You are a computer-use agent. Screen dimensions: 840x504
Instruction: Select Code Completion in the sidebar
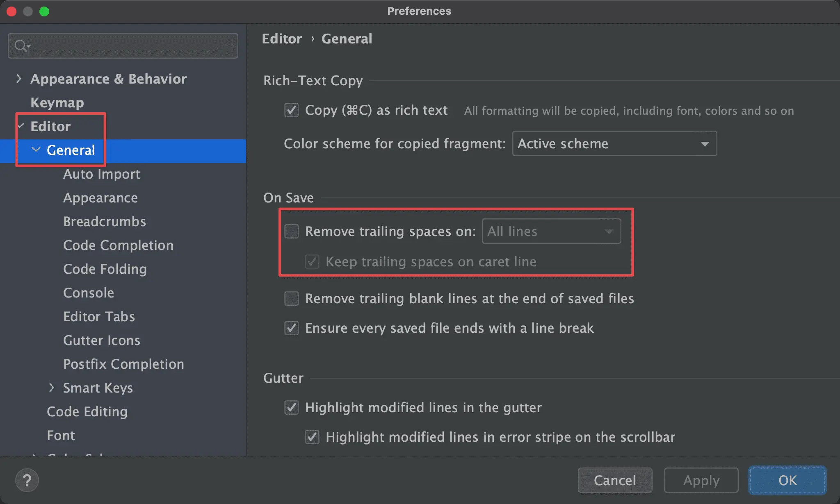[x=118, y=245]
